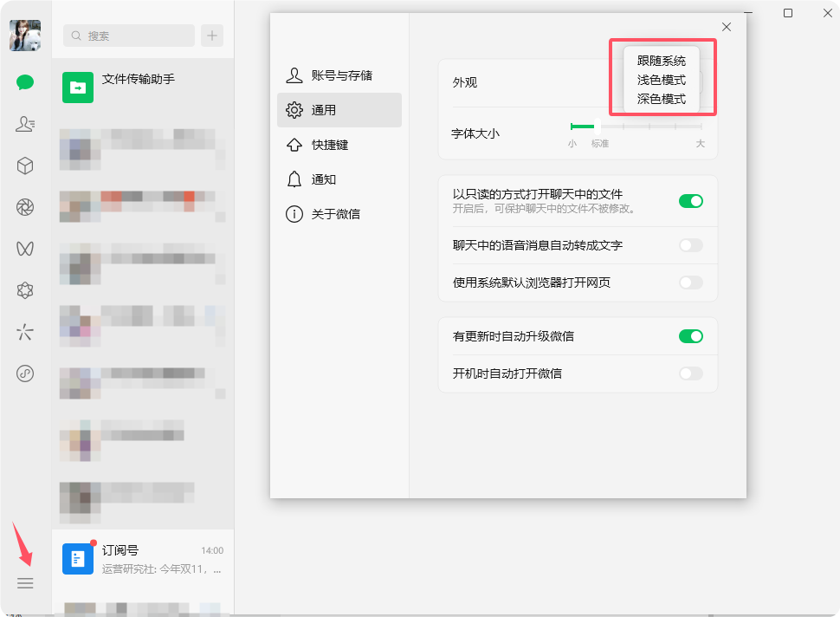840x617 pixels.
Task: Click the 字体大小 label
Action: point(475,133)
